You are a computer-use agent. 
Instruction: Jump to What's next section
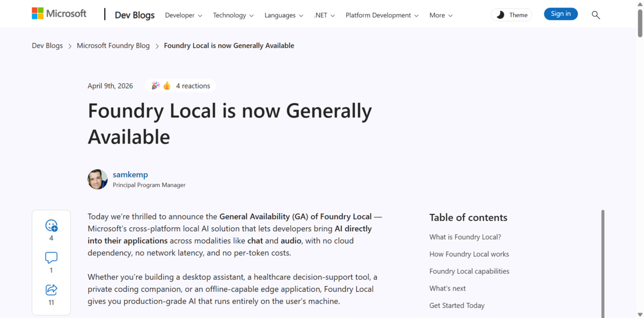[448, 288]
